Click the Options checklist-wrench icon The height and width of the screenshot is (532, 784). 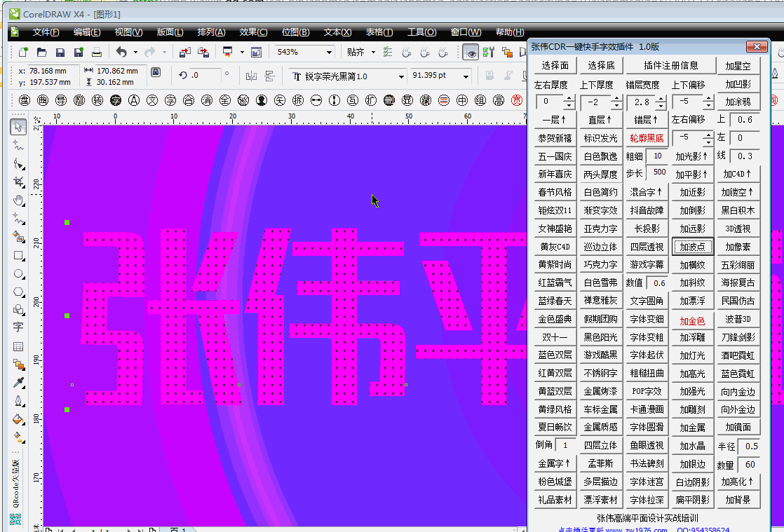(489, 52)
